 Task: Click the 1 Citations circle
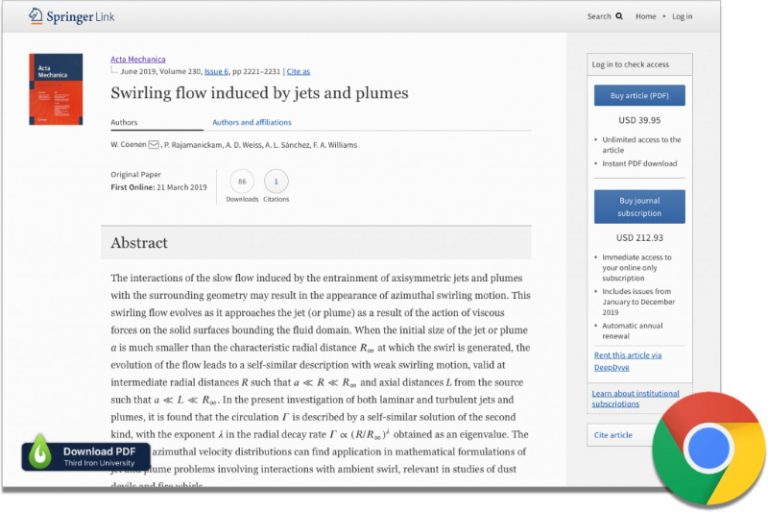pyautogui.click(x=276, y=181)
